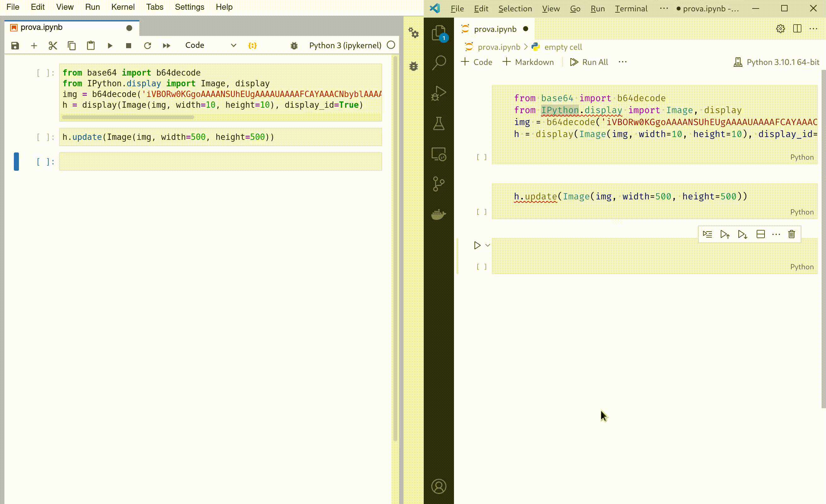Image resolution: width=826 pixels, height=504 pixels.
Task: Click the empty cell breadcrumb in VS Code
Action: (563, 47)
